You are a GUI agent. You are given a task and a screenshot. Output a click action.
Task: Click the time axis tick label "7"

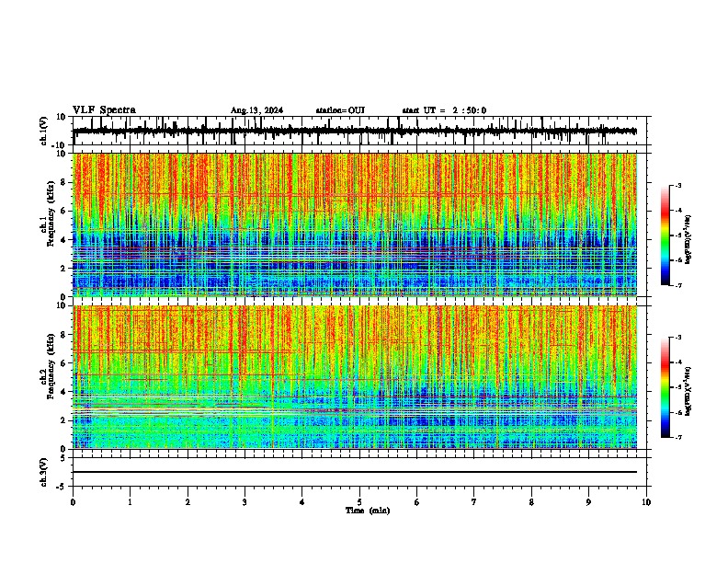[474, 502]
